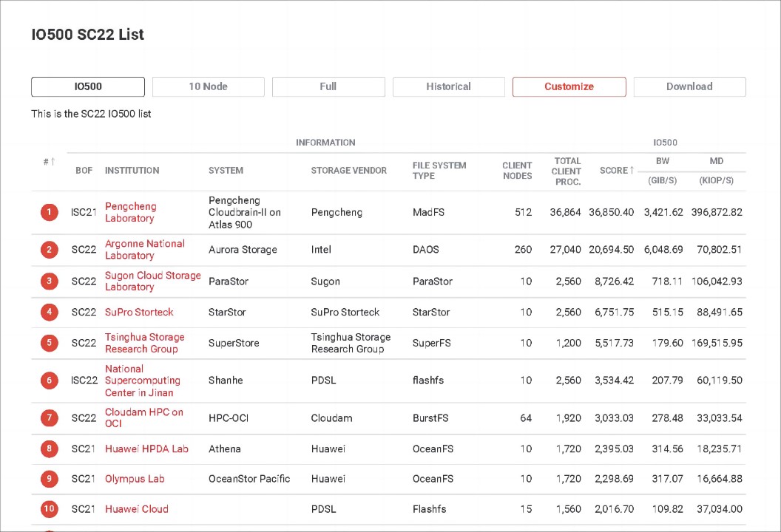This screenshot has height=532, width=781.
Task: Click rank badge number 1
Action: pos(50,213)
